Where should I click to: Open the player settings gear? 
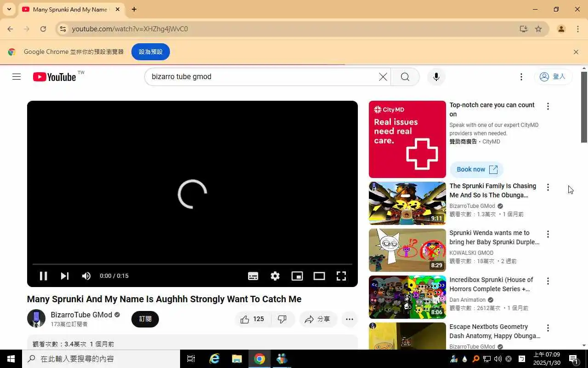pyautogui.click(x=275, y=276)
